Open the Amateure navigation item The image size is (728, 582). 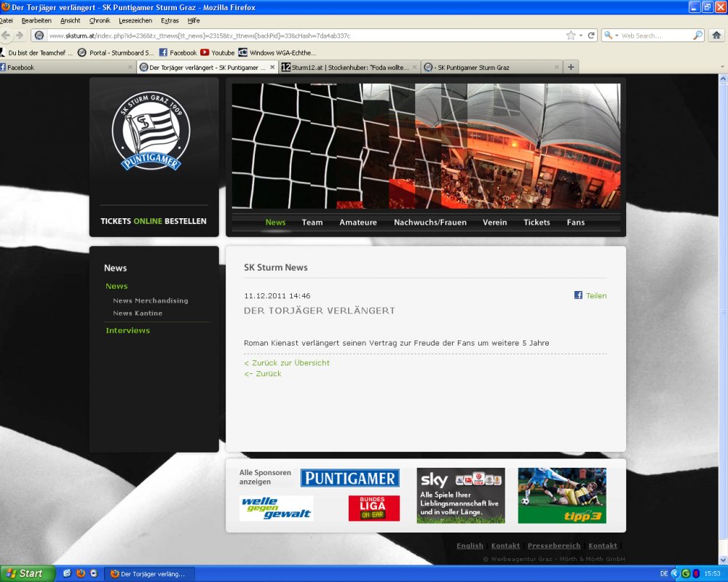click(x=358, y=223)
